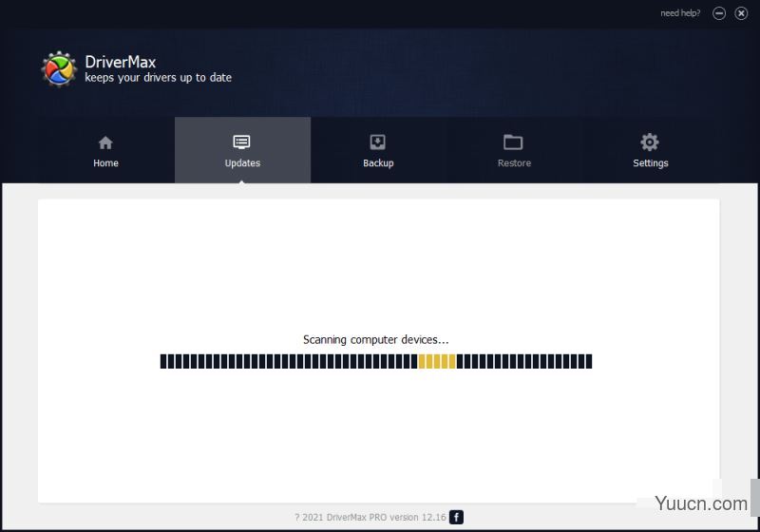Click the DriverMax gear logo
Screen dimensions: 760x532
coord(59,69)
